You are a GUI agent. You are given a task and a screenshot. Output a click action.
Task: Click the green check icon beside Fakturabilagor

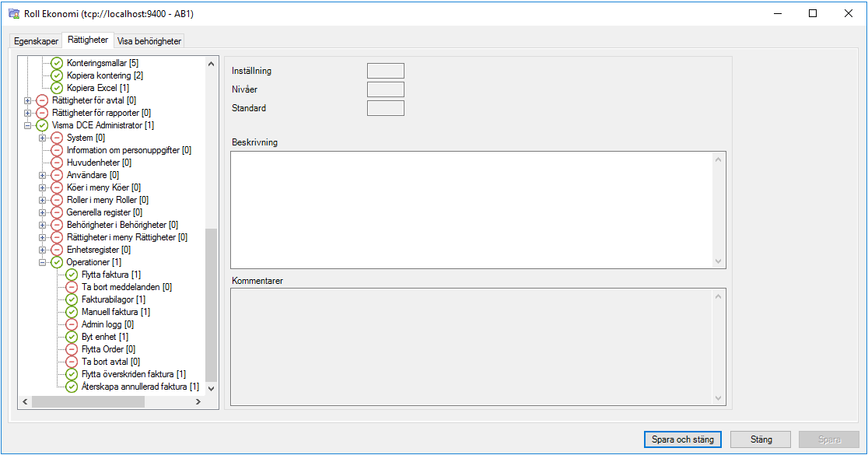pyautogui.click(x=71, y=299)
